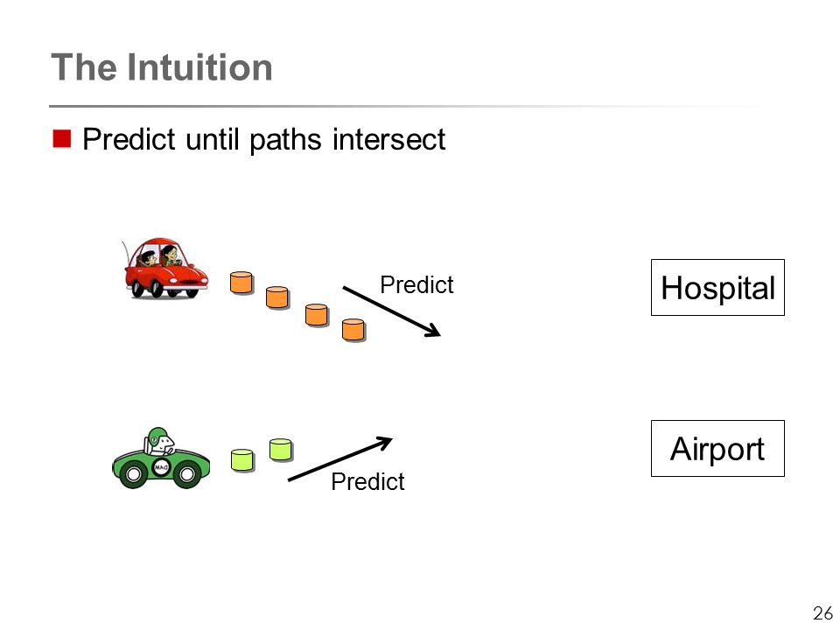Select the first orange cylinder next to red car
The image size is (840, 630).
[x=241, y=283]
